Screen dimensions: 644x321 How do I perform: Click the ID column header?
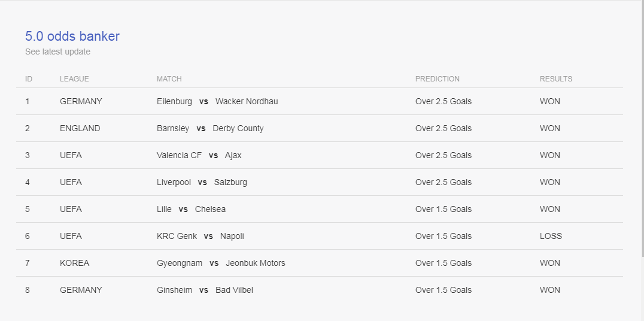tap(28, 79)
